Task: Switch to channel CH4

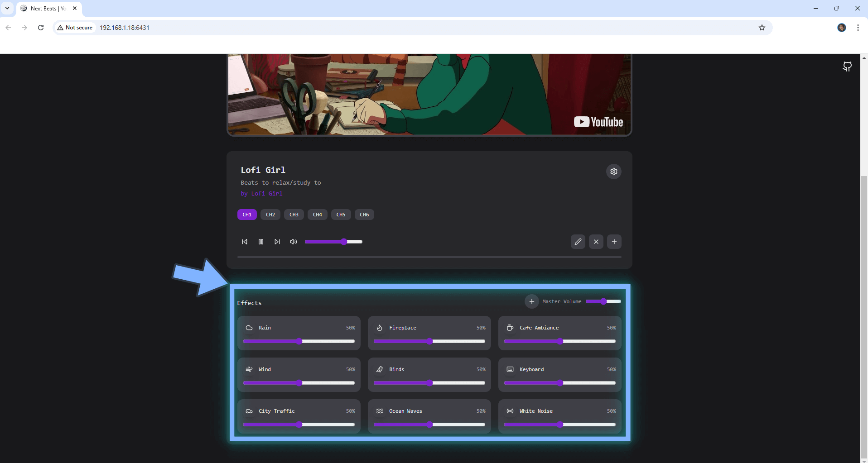Action: point(318,215)
